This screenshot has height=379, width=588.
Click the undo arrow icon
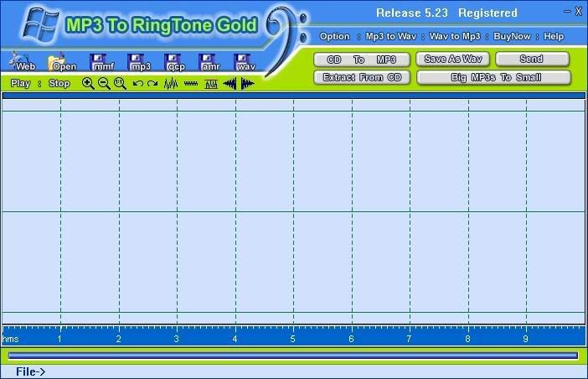tap(138, 83)
